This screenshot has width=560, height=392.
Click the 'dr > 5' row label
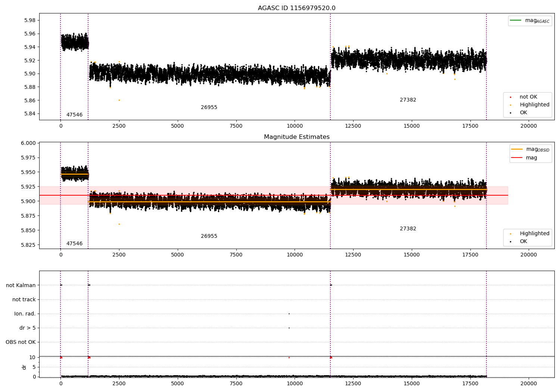click(x=28, y=328)
